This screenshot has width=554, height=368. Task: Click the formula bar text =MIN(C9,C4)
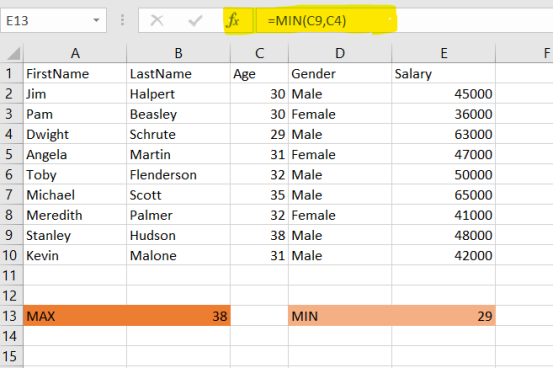pos(307,20)
